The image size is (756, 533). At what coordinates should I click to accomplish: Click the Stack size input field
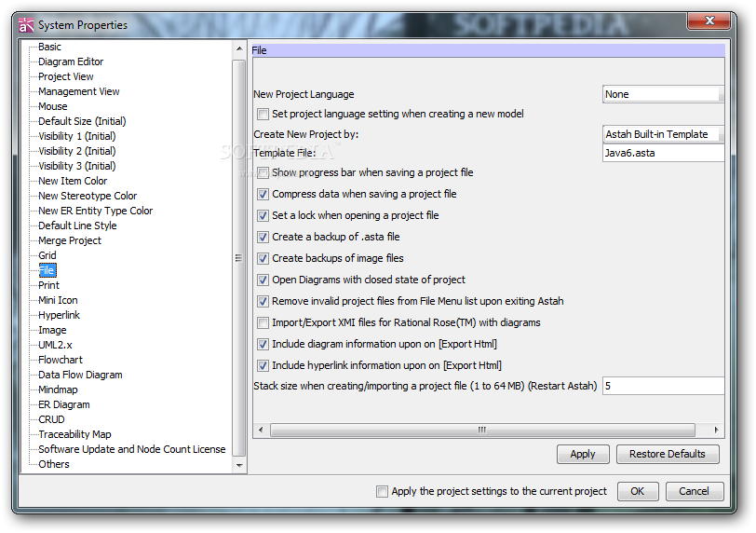tap(664, 386)
